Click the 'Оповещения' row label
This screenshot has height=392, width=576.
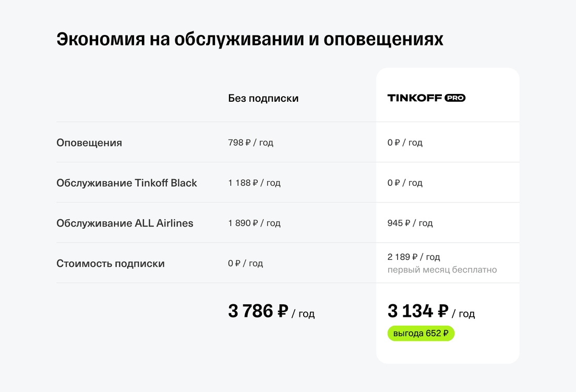[x=89, y=142]
